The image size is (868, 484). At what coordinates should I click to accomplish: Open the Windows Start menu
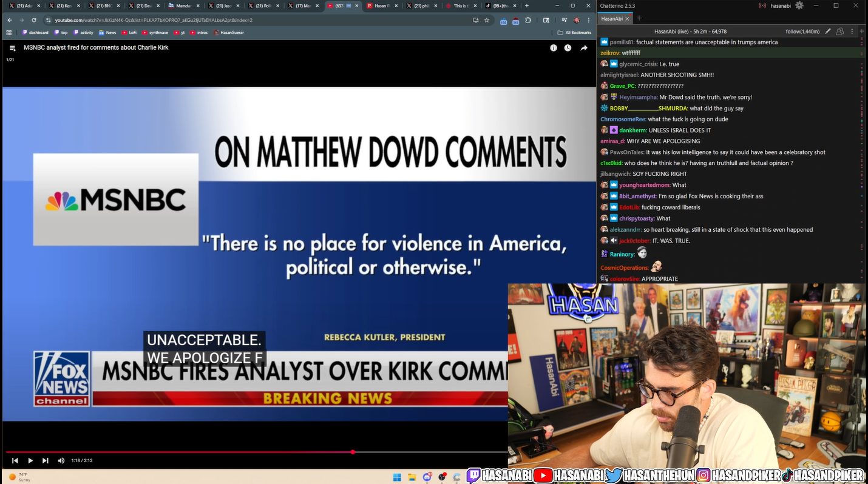click(397, 477)
